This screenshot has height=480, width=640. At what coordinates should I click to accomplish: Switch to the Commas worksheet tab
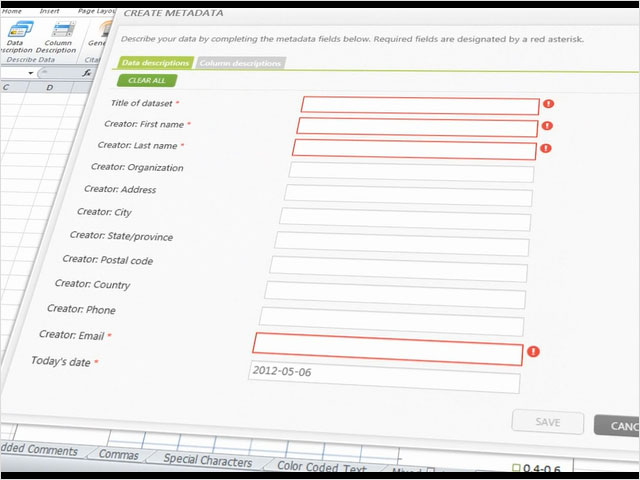point(119,454)
